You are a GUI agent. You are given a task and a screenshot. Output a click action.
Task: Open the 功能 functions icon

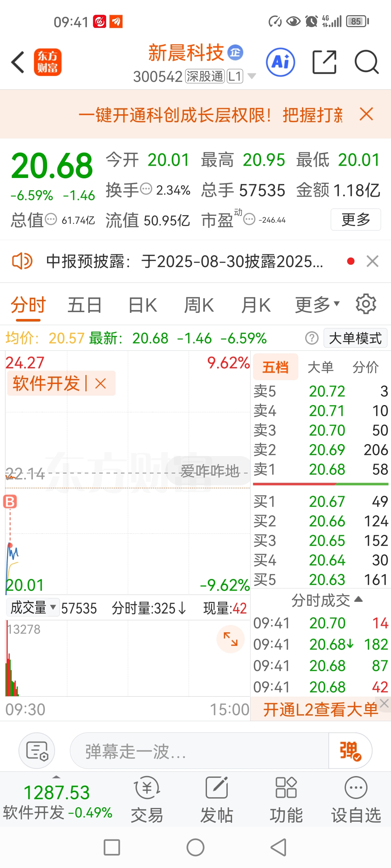click(286, 800)
